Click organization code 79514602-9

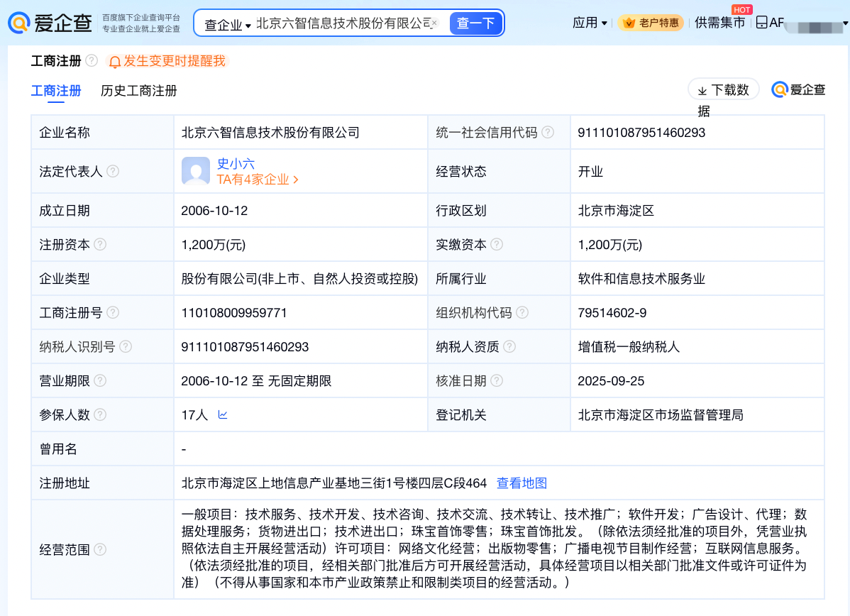click(612, 313)
